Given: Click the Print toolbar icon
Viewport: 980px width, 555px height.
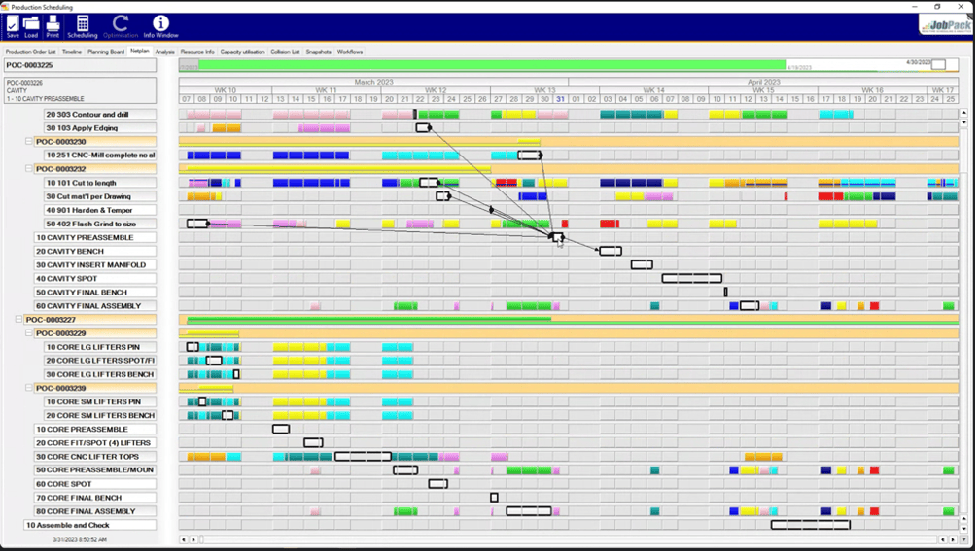Looking at the screenshot, I should pos(53,27).
